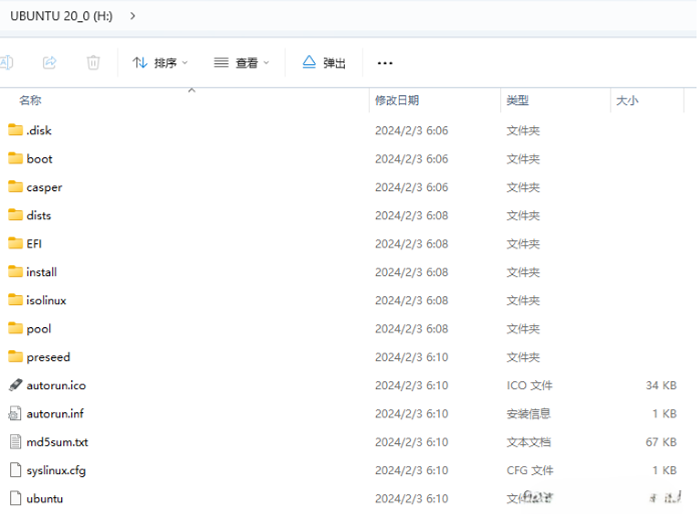Screen dimensions: 697x519
Task: Select the EFI folder icon
Action: click(x=16, y=244)
